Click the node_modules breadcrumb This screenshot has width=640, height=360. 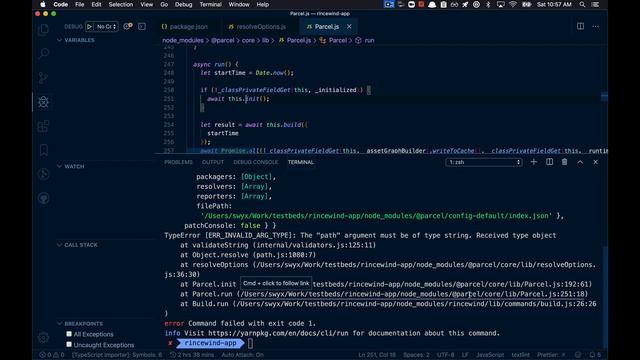183,40
